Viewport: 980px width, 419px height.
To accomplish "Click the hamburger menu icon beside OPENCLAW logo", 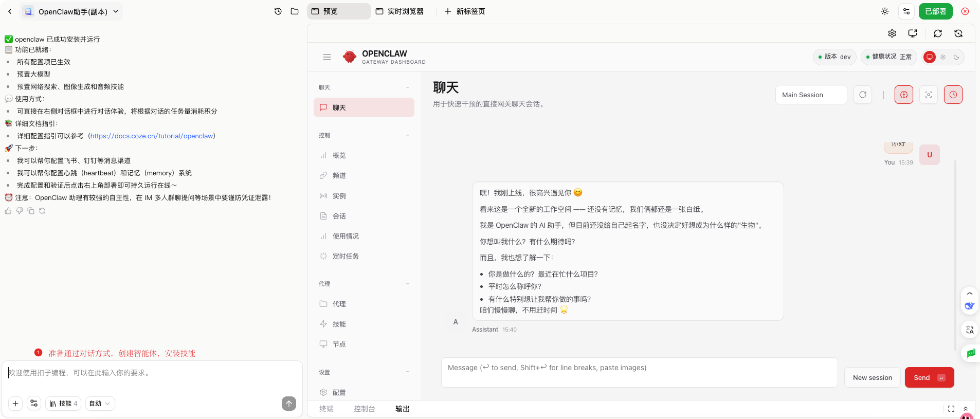I will [x=327, y=57].
